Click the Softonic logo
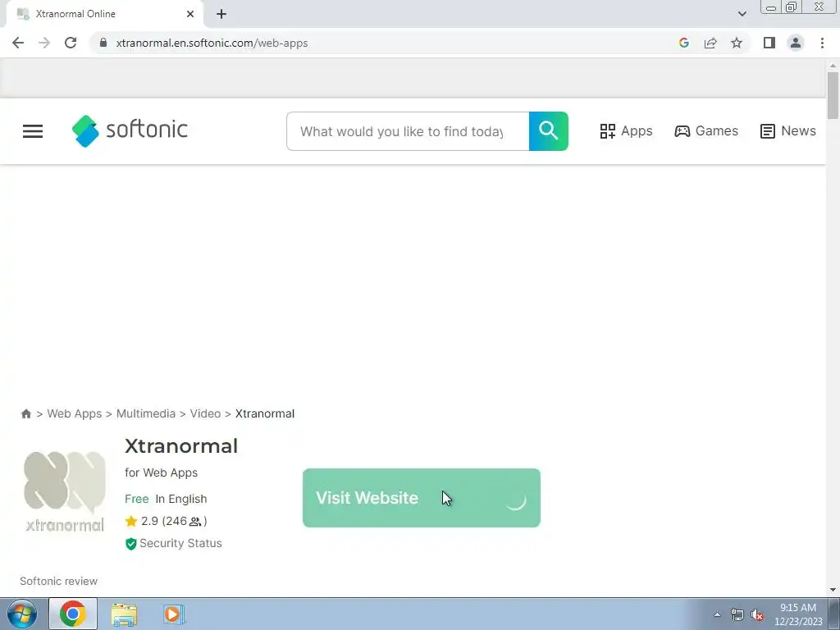The width and height of the screenshot is (840, 630). (x=130, y=130)
